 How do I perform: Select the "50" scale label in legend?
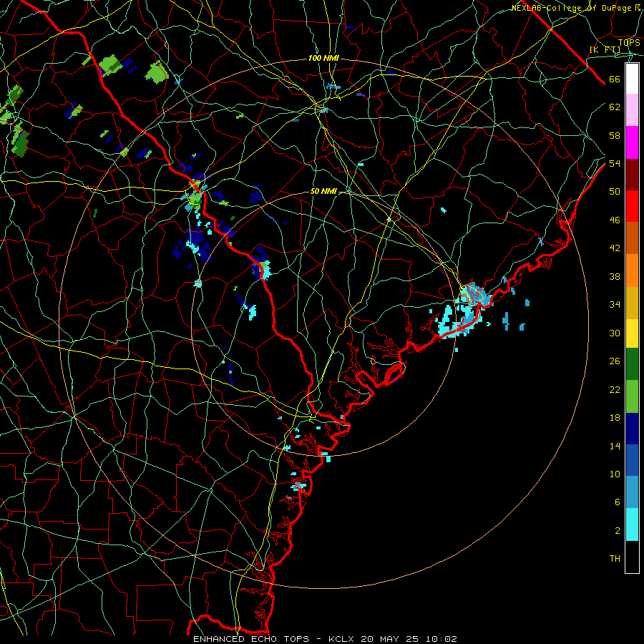click(x=615, y=192)
